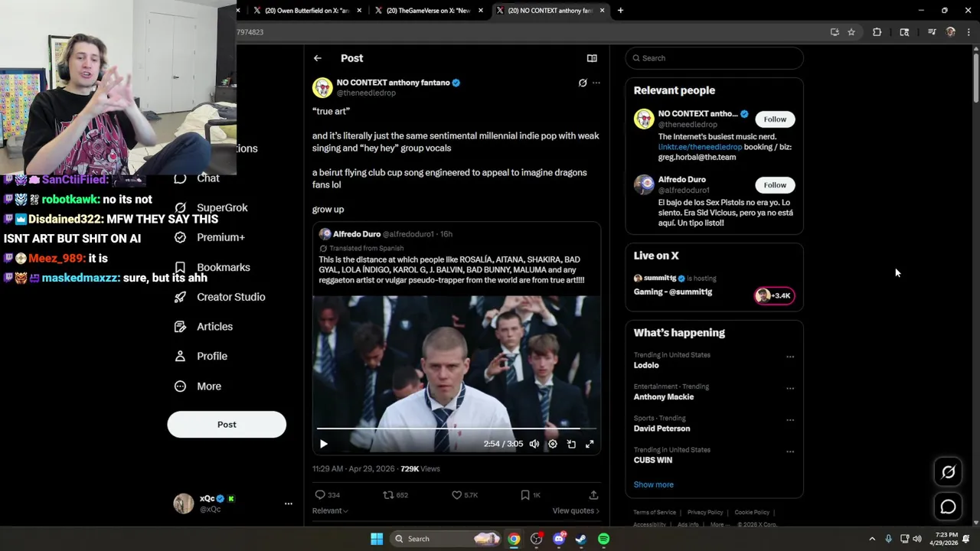Open more options for CUBS WIN trend

tap(790, 452)
